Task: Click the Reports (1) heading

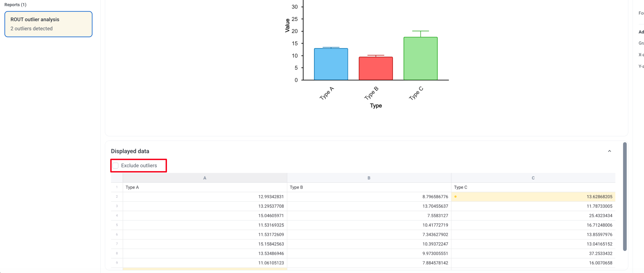Action: (15, 5)
